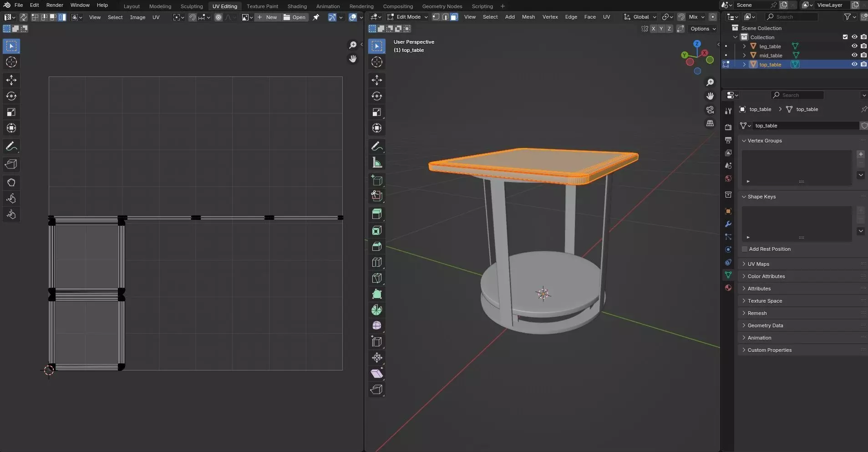Select the Inset Faces tool
This screenshot has width=868, height=452.
377,231
